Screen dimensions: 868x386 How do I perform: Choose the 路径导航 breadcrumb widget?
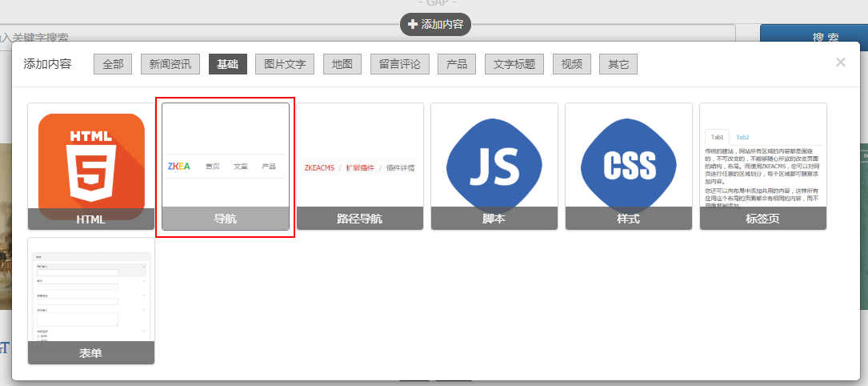[360, 166]
